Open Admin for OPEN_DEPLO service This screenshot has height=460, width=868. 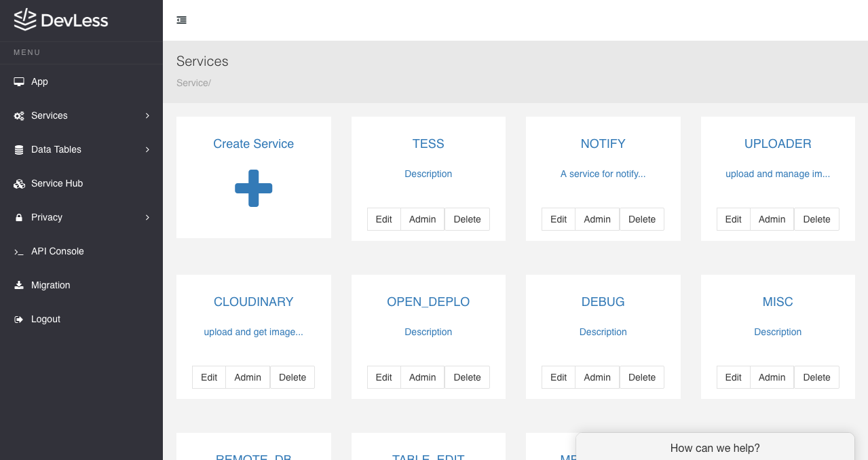[423, 377]
